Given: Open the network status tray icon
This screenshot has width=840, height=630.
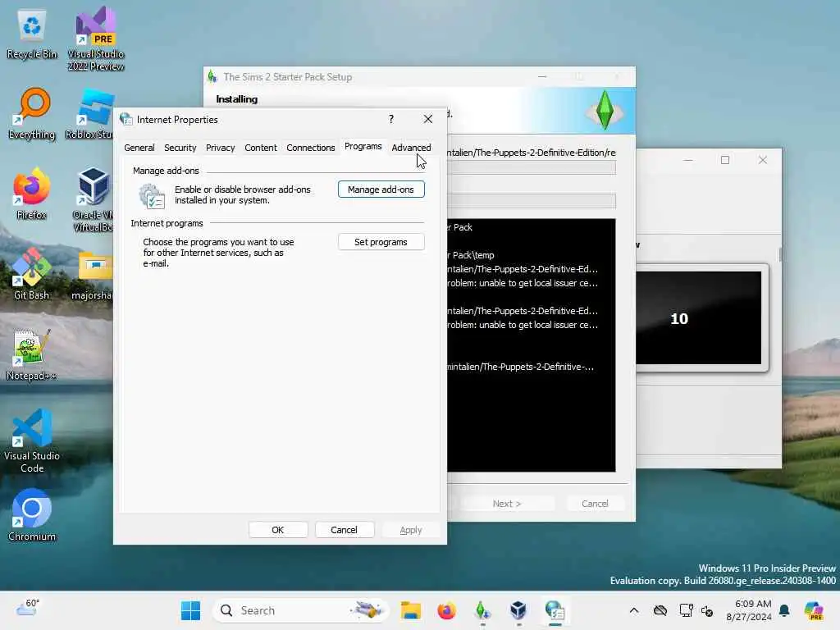Looking at the screenshot, I should 686,610.
